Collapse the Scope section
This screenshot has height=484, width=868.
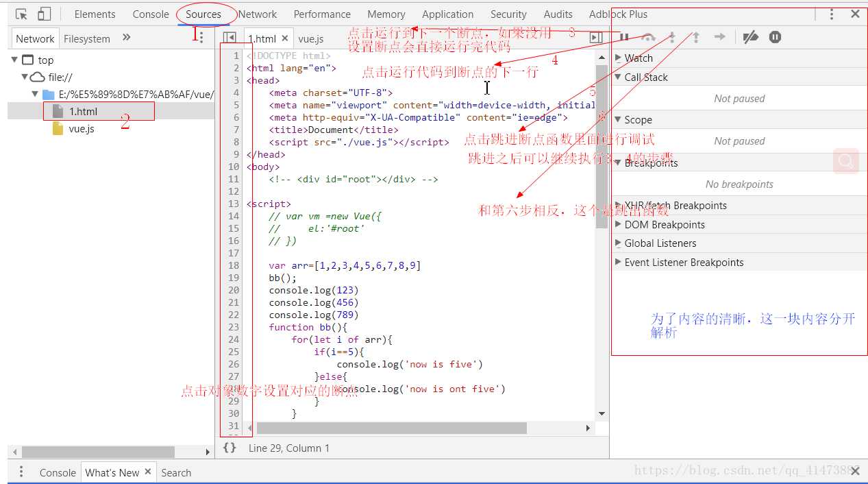pyautogui.click(x=618, y=119)
